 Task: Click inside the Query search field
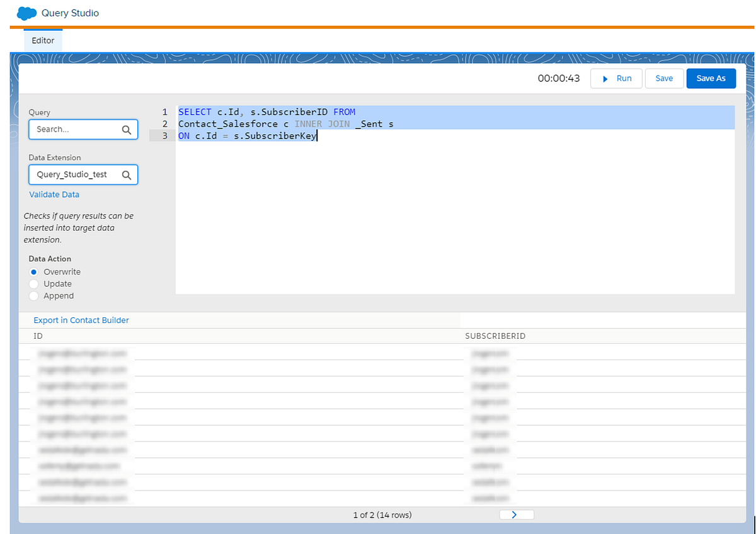[x=76, y=129]
